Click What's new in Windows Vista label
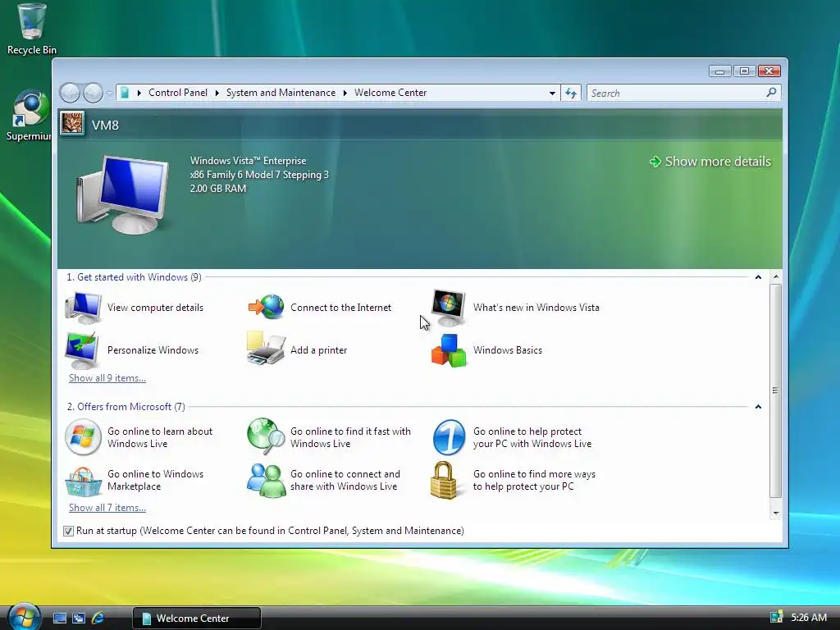Viewport: 840px width, 630px height. pos(536,308)
